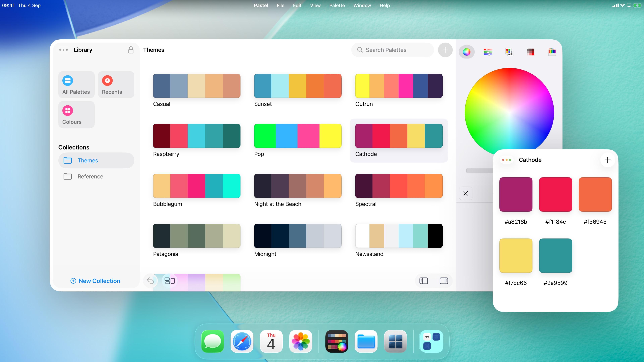Select the #f36943 orange swatch
Screen dimensions: 644x362
click(595, 194)
